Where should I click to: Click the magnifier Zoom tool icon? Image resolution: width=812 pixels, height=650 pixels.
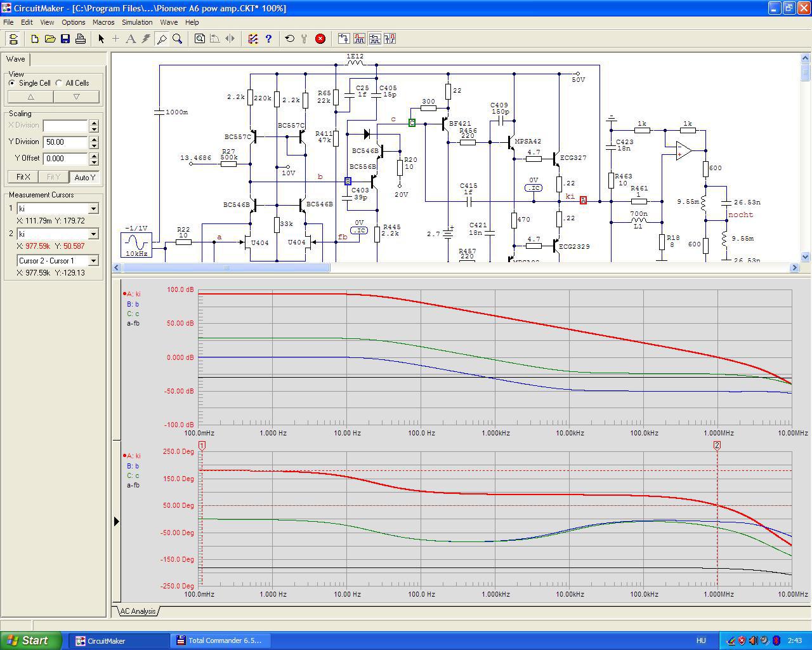[178, 39]
